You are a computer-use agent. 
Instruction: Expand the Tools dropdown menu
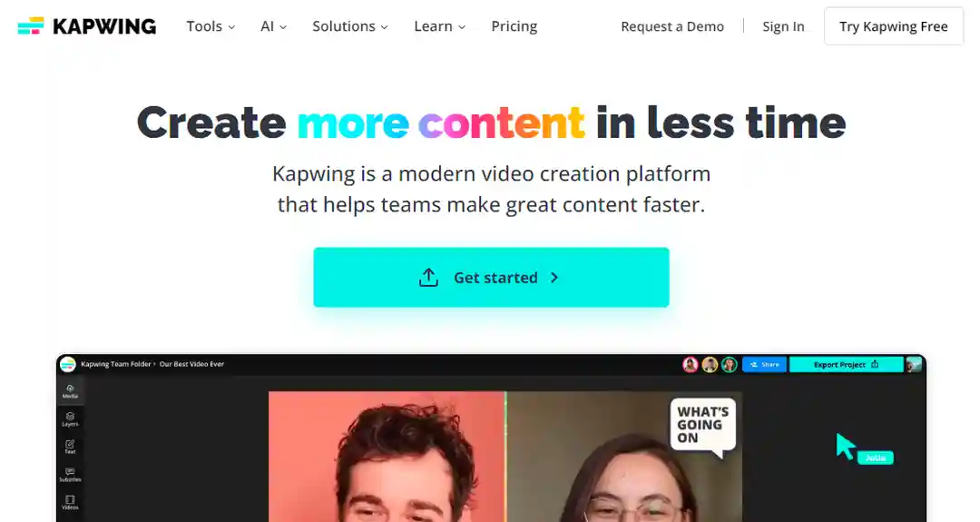pyautogui.click(x=211, y=26)
